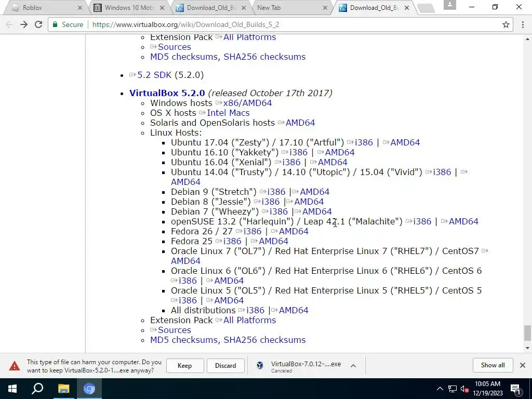Open the Action Center notifications icon
Image resolution: width=532 pixels, height=399 pixels.
coord(515,389)
